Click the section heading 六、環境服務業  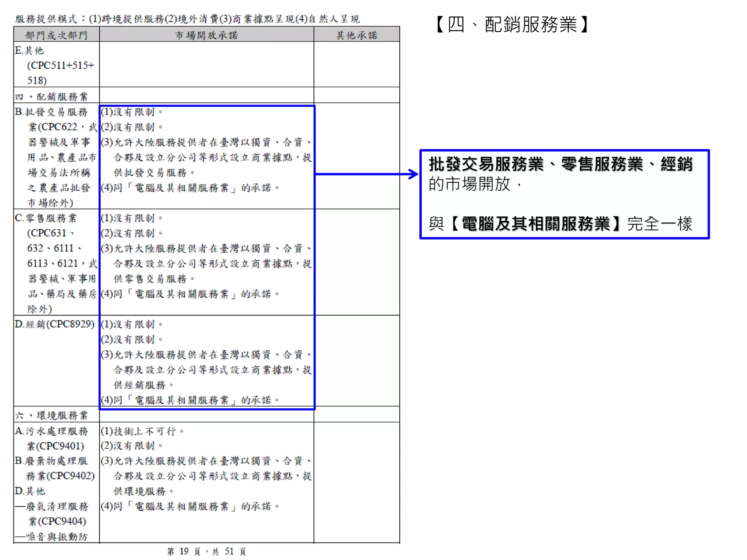click(51, 415)
